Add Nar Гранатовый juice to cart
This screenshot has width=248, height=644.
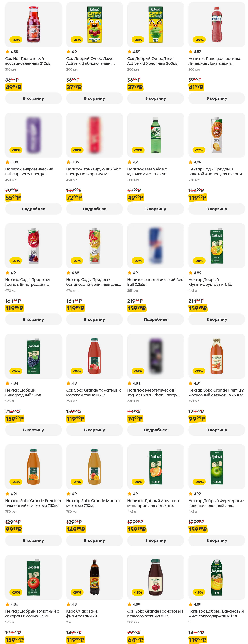[x=33, y=98]
